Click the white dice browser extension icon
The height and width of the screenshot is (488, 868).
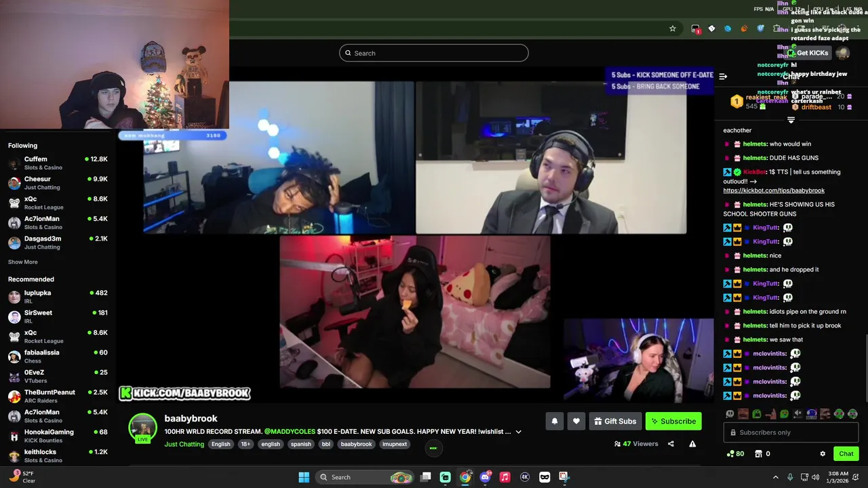(711, 28)
